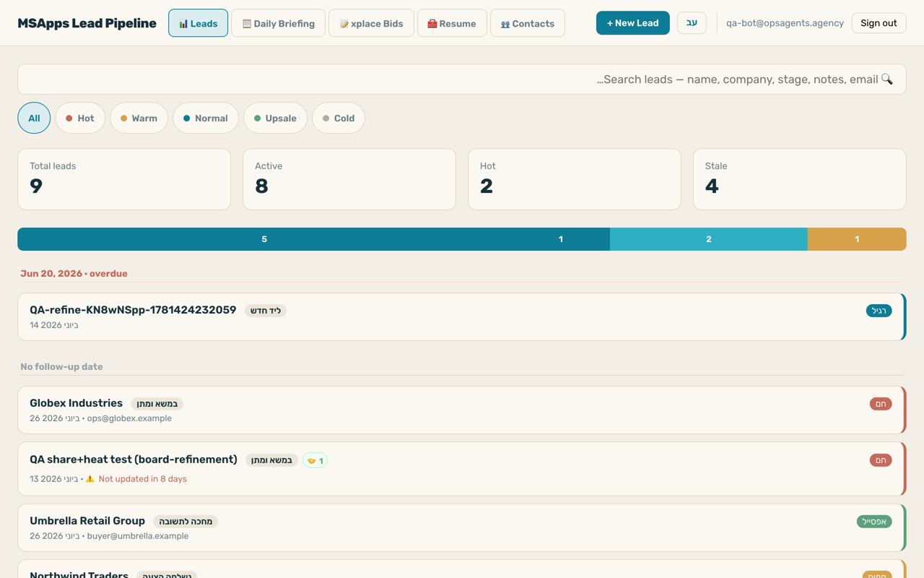
Task: Click the + New Lead button
Action: point(633,23)
